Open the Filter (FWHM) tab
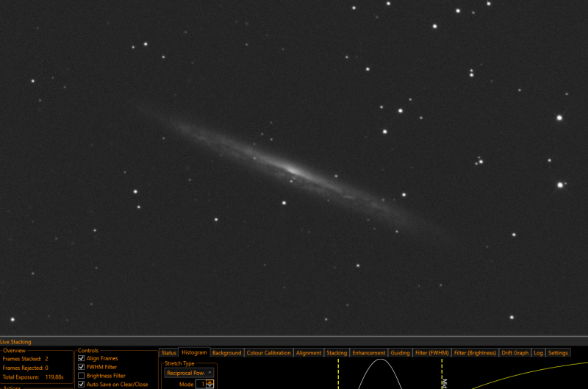Image resolution: width=588 pixels, height=389 pixels. click(432, 353)
